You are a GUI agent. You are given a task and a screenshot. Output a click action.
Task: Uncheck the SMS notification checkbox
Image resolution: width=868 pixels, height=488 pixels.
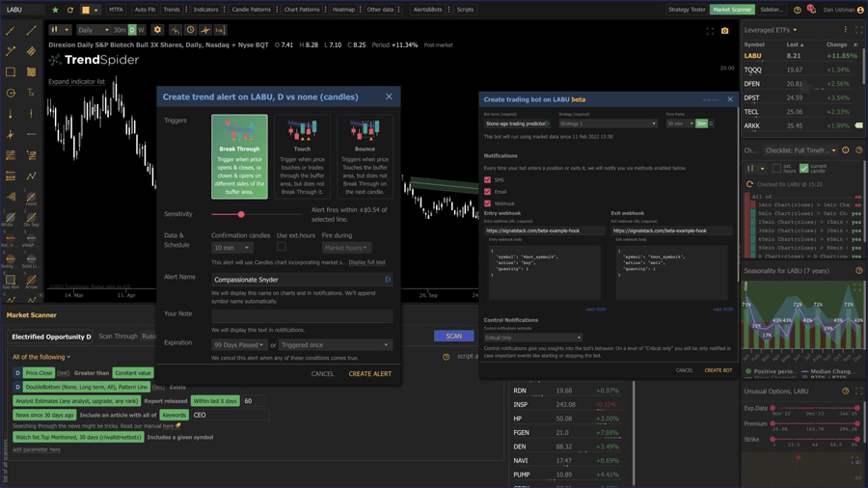point(487,179)
